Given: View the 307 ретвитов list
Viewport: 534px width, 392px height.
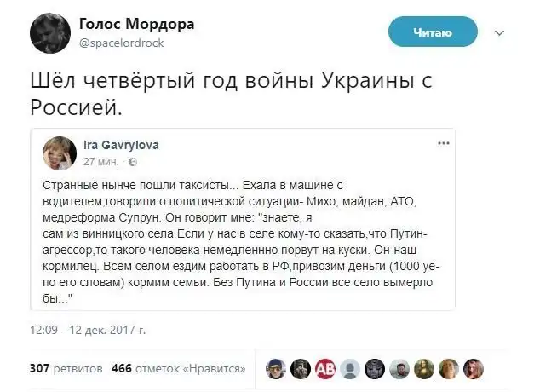Looking at the screenshot, I should 66,368.
